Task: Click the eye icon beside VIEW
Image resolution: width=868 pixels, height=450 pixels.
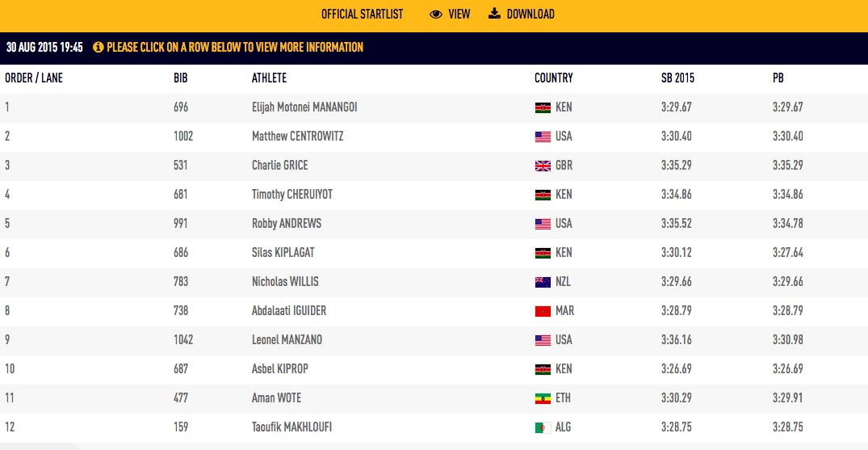Action: (x=436, y=15)
